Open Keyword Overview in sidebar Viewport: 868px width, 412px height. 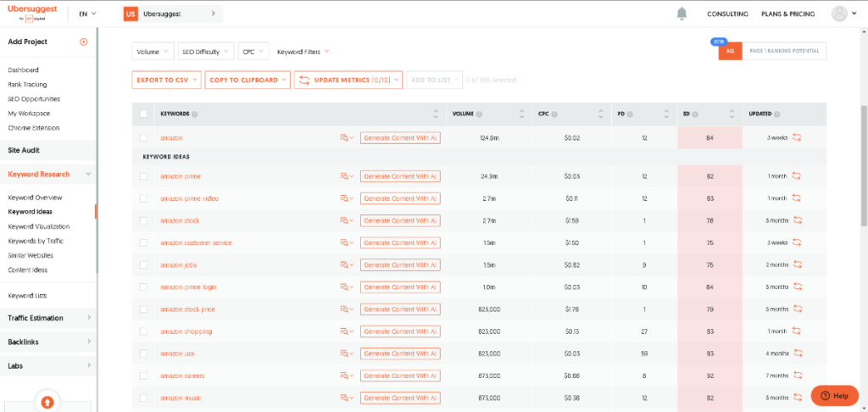[x=35, y=198]
